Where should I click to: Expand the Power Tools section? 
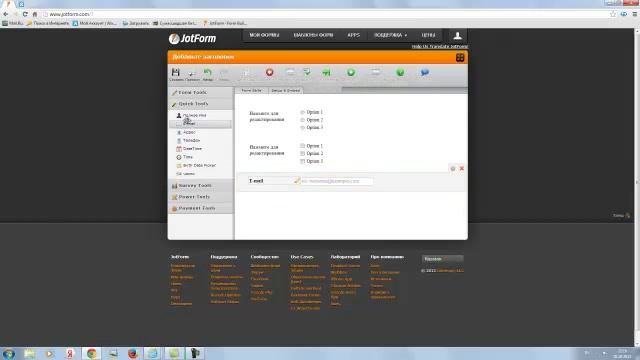click(x=201, y=197)
